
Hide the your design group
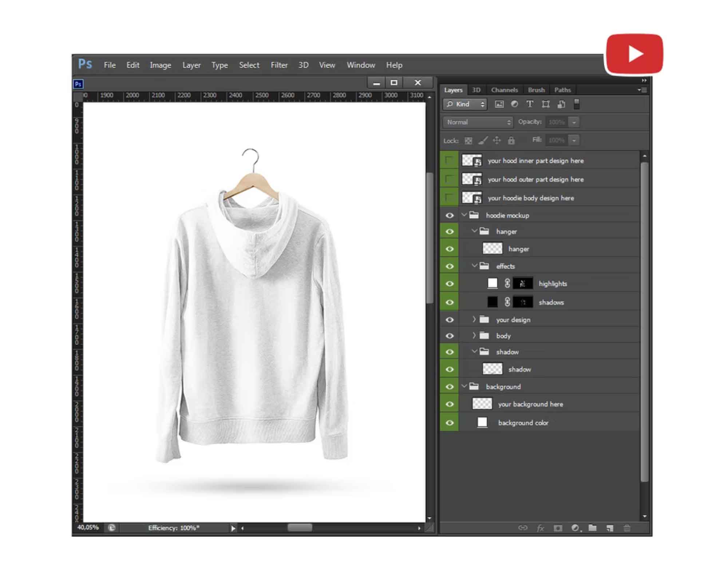pos(450,320)
